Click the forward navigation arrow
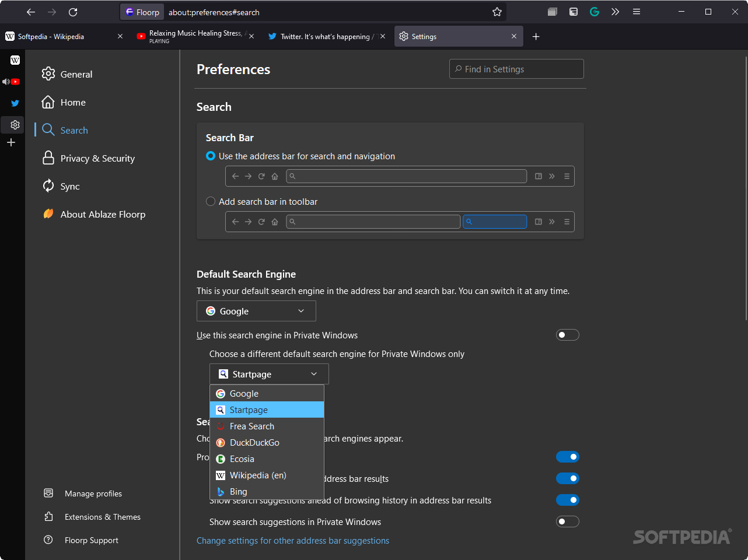 (x=52, y=12)
